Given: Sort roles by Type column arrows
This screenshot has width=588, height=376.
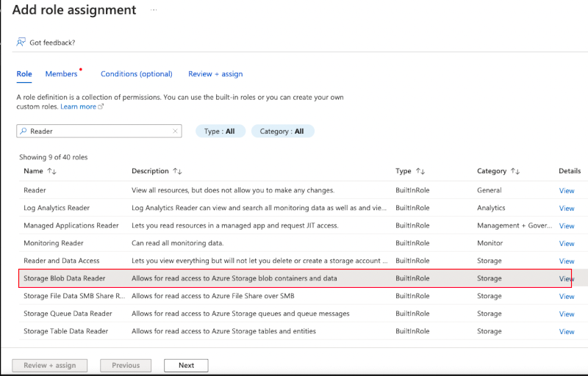Looking at the screenshot, I should pos(420,171).
